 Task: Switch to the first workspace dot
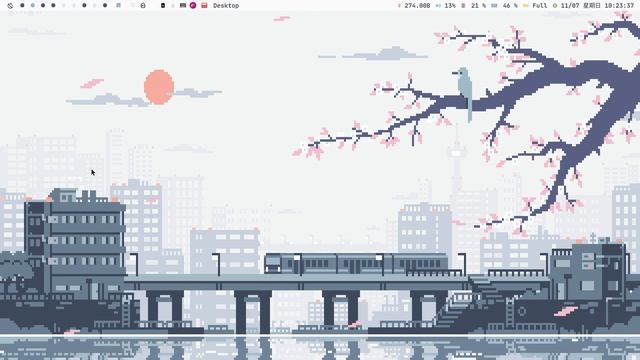[22, 6]
